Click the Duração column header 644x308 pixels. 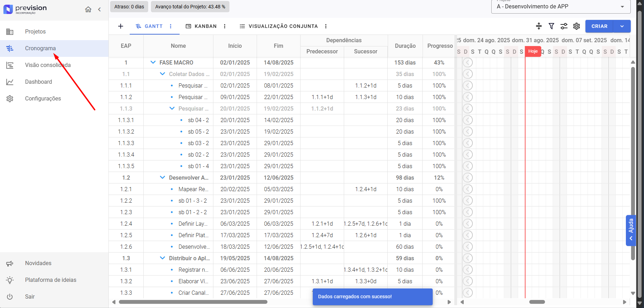point(405,46)
